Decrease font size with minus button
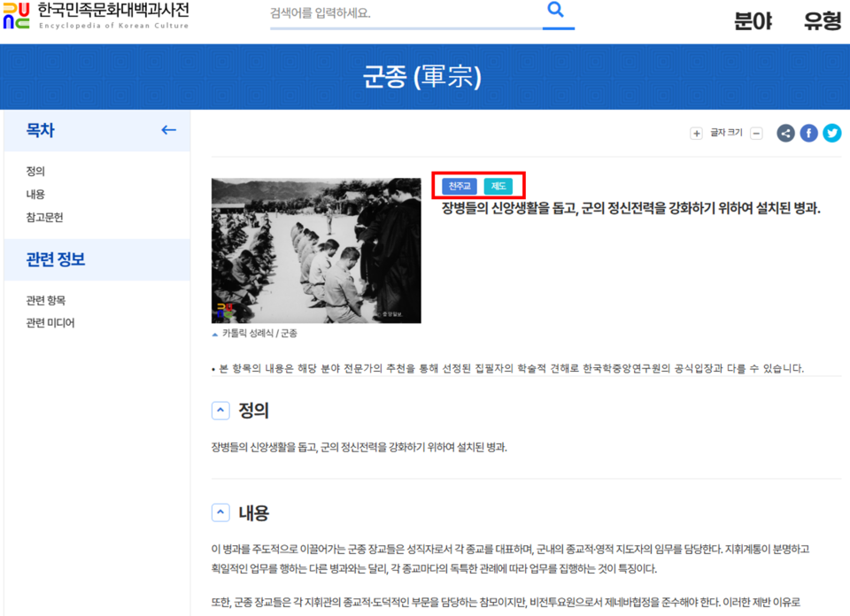The height and width of the screenshot is (616, 850). 756,134
